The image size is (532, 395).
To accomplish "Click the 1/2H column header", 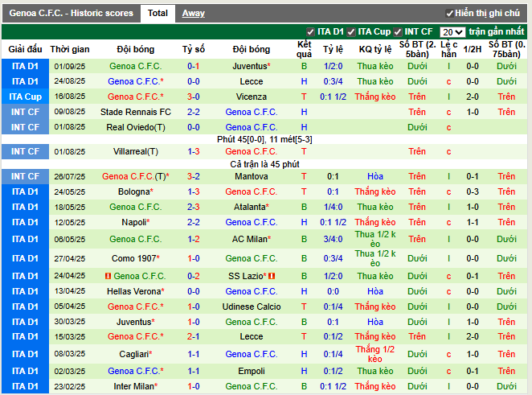I will [x=473, y=49].
